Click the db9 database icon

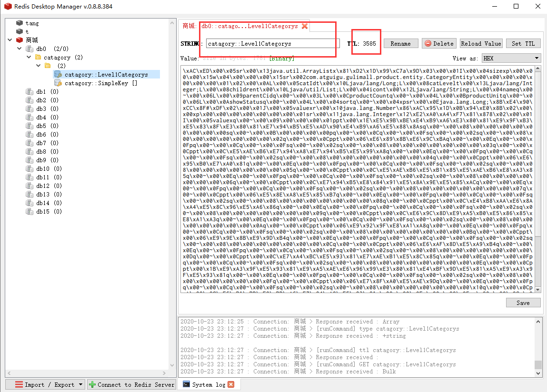tap(30, 160)
